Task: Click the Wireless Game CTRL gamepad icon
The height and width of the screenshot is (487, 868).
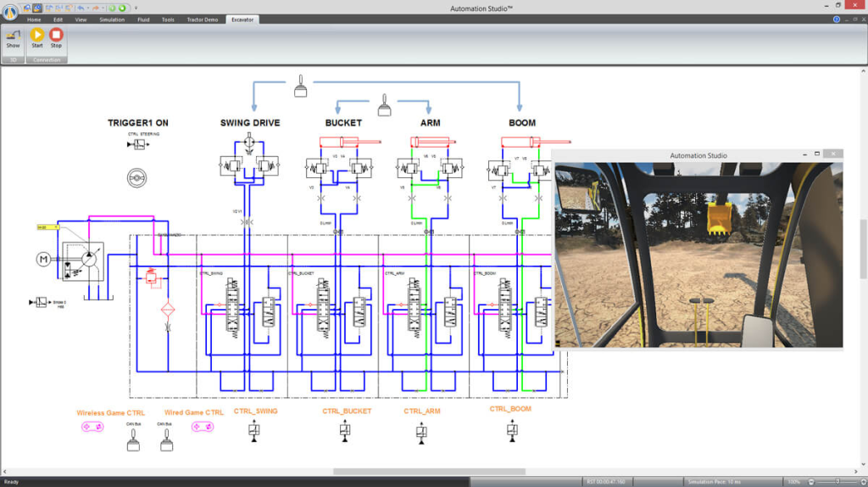Action: click(x=92, y=427)
